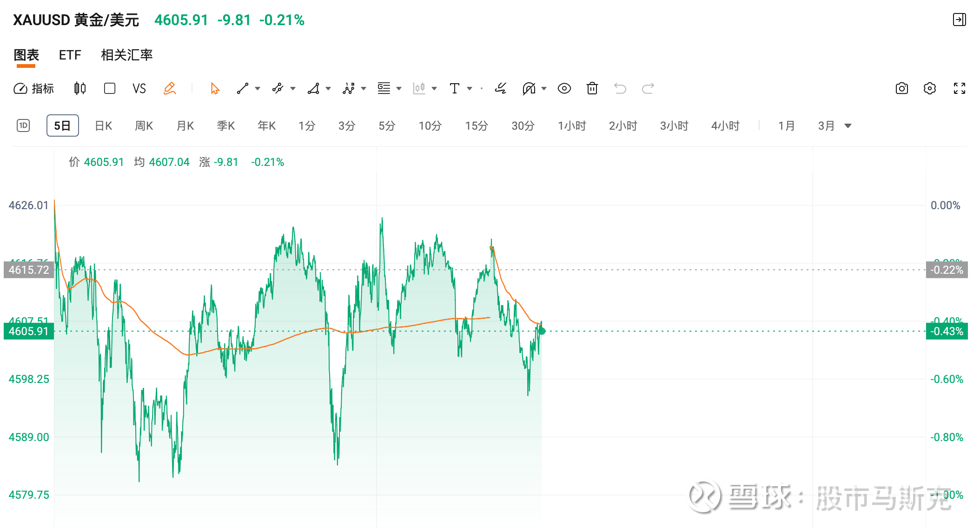Open chart settings gear
This screenshot has width=980, height=528.
coord(929,88)
